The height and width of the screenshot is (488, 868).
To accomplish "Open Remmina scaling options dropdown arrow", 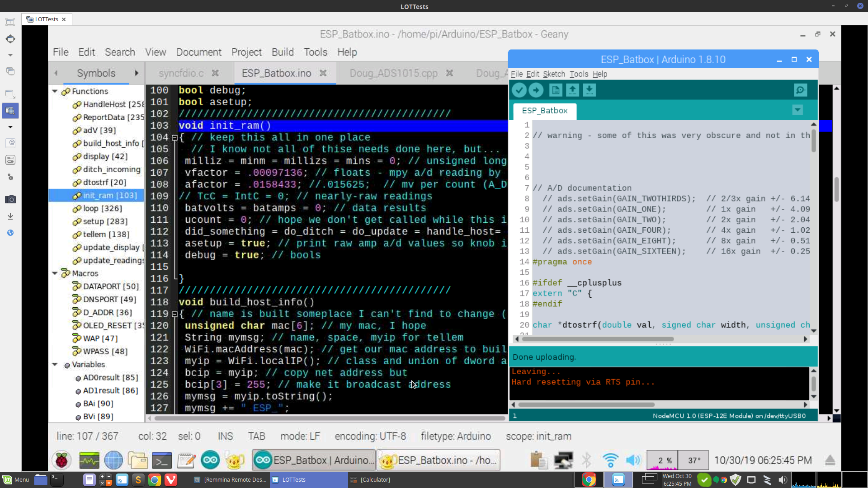I will click(x=10, y=127).
